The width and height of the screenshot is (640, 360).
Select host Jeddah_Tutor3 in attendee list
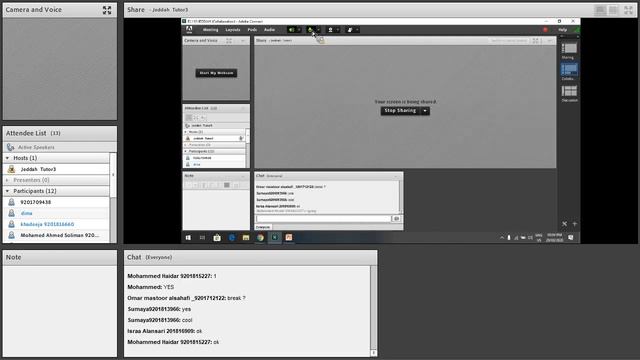(x=56, y=169)
